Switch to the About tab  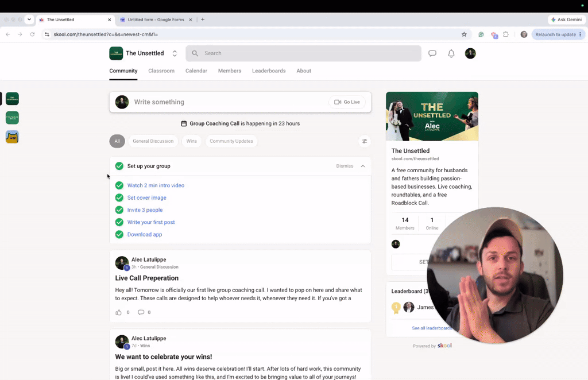click(x=304, y=71)
